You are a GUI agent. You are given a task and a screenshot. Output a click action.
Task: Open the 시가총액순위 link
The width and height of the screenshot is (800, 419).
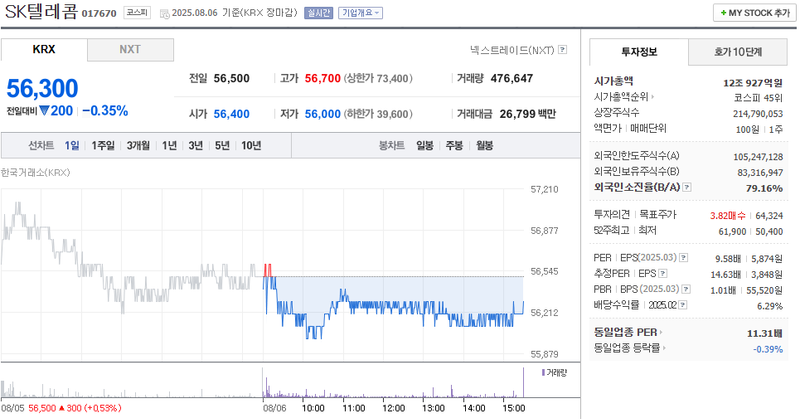(x=623, y=96)
